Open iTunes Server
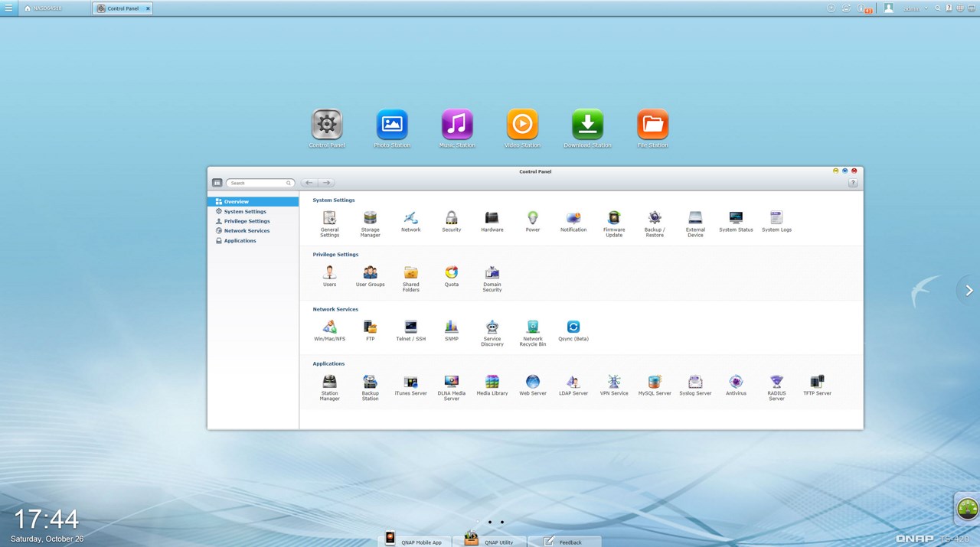 [x=411, y=385]
